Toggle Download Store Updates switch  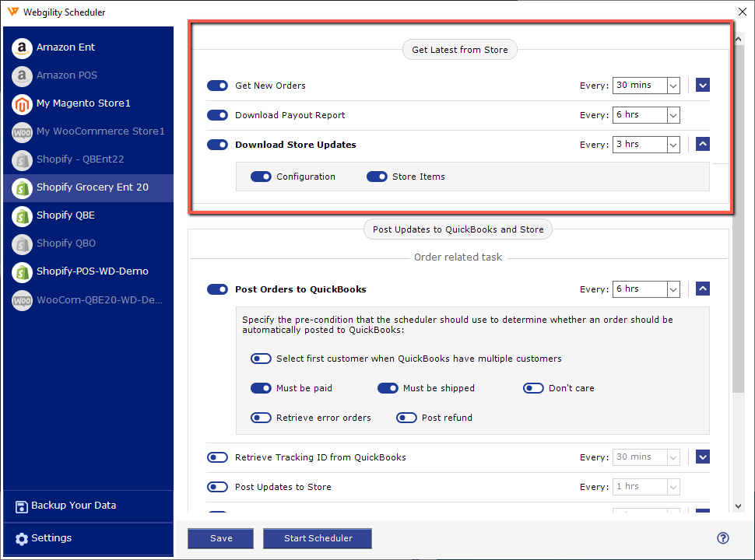[x=217, y=145]
